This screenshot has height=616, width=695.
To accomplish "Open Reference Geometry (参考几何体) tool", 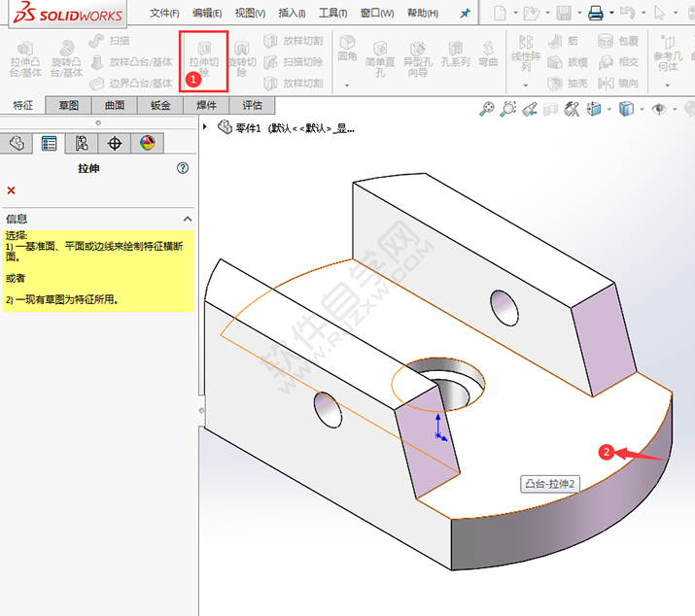I will [x=668, y=53].
